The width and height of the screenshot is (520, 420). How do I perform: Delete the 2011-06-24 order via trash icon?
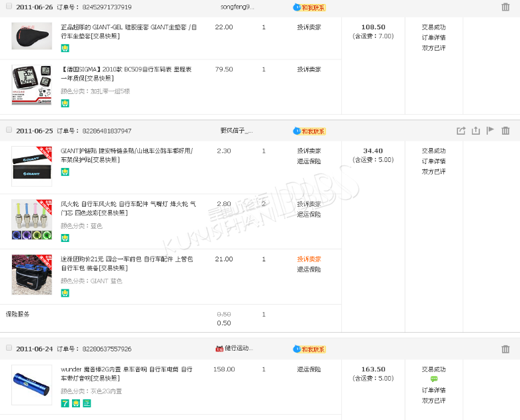tap(505, 349)
